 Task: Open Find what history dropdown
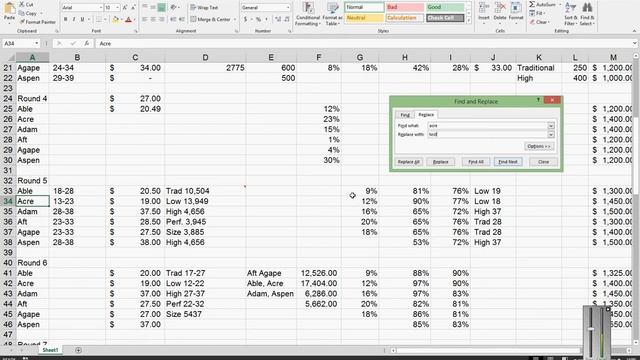(x=551, y=126)
